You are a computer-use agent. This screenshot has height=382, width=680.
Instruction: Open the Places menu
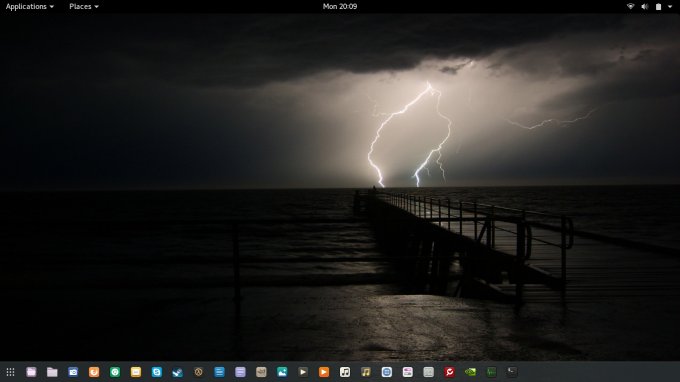click(84, 7)
